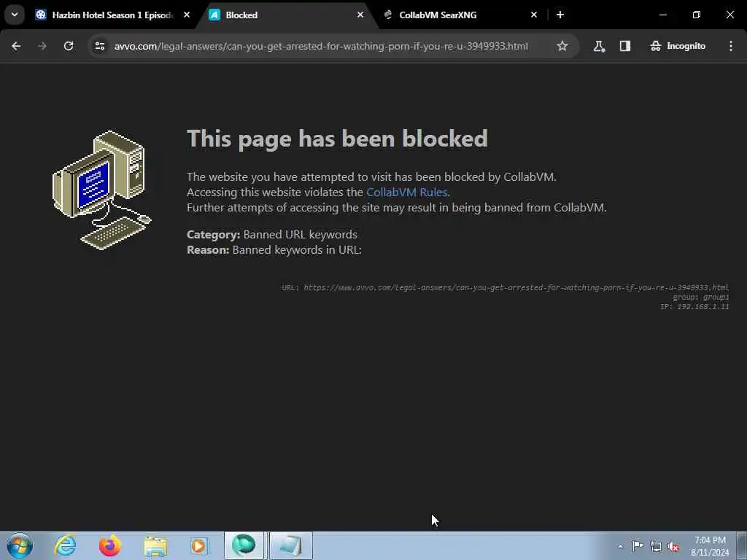Screen dimensions: 747x560
Task: Click the 'IP: 192.168.1.11' text
Action: click(x=694, y=307)
